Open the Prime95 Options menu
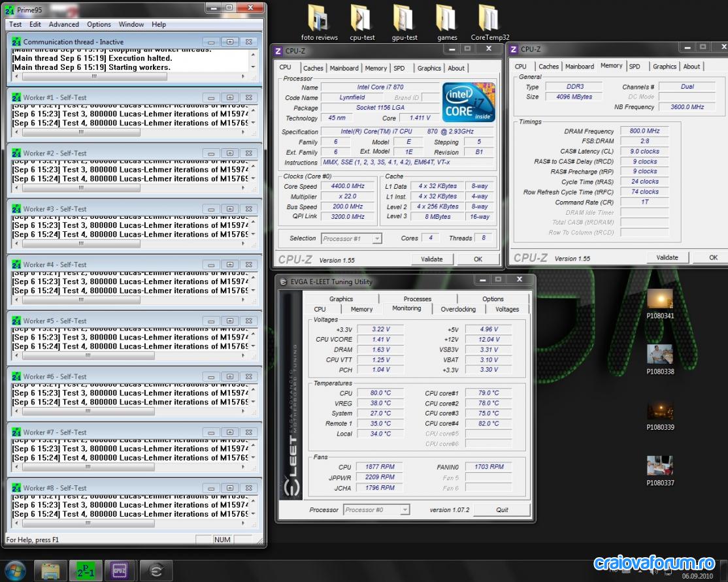 (99, 24)
